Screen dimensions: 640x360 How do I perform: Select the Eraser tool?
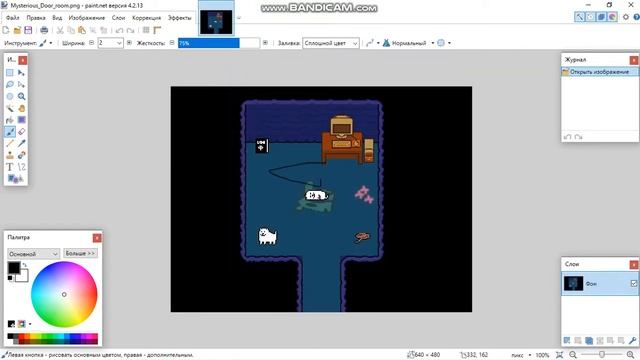tap(22, 132)
